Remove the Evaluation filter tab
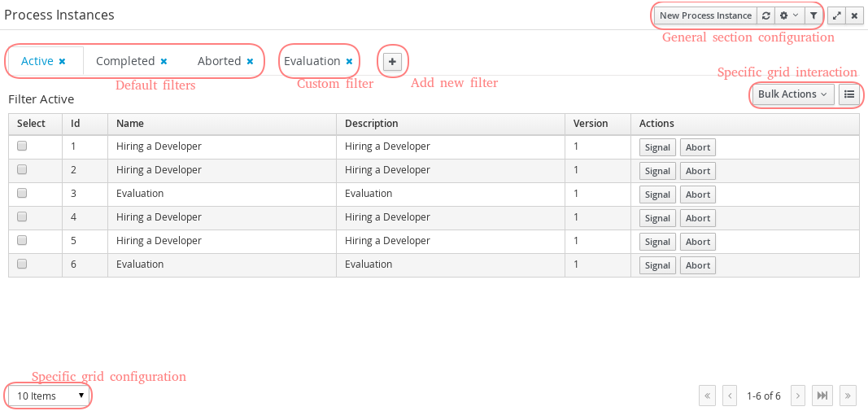The width and height of the screenshot is (868, 411). (x=349, y=62)
